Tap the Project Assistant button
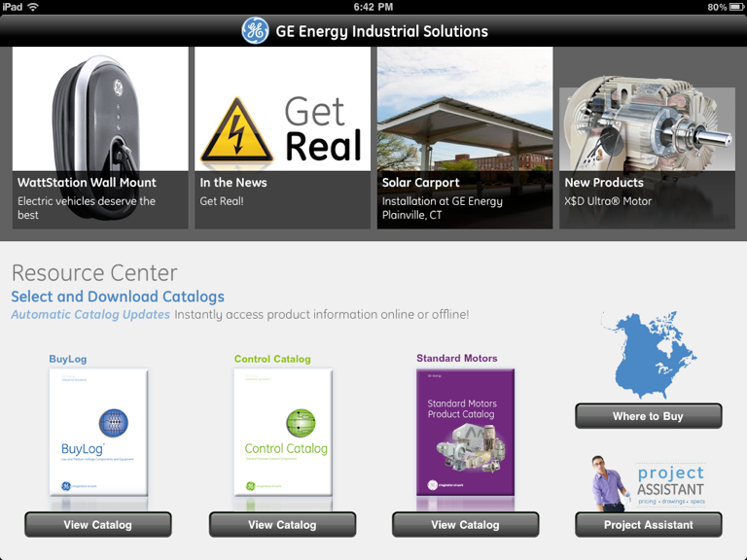Image resolution: width=747 pixels, height=560 pixels. tap(649, 525)
